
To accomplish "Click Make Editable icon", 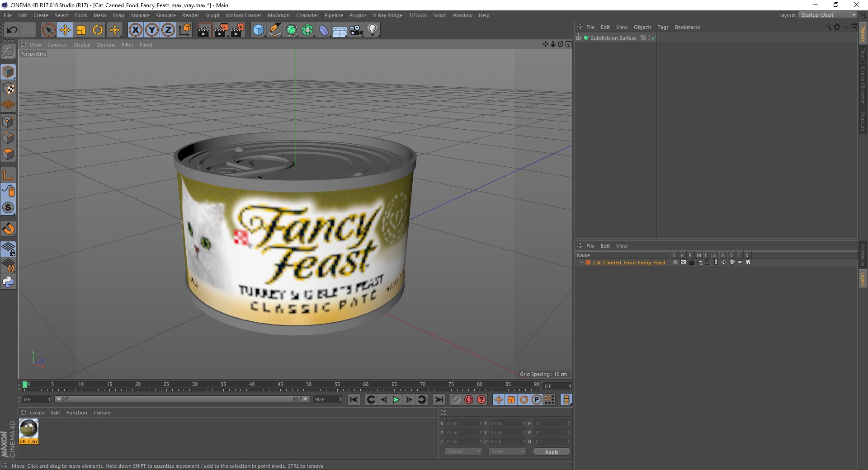I will click(8, 52).
